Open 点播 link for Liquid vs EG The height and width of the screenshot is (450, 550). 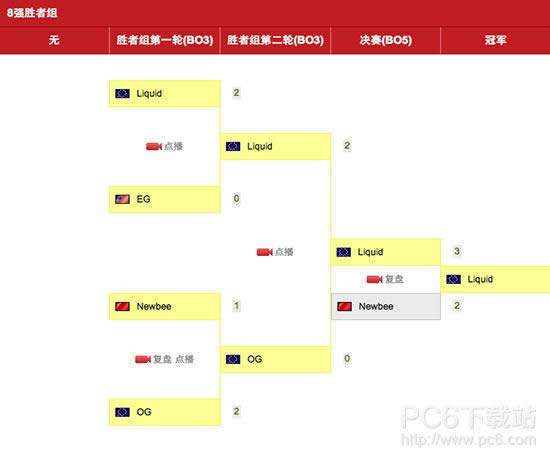click(174, 146)
